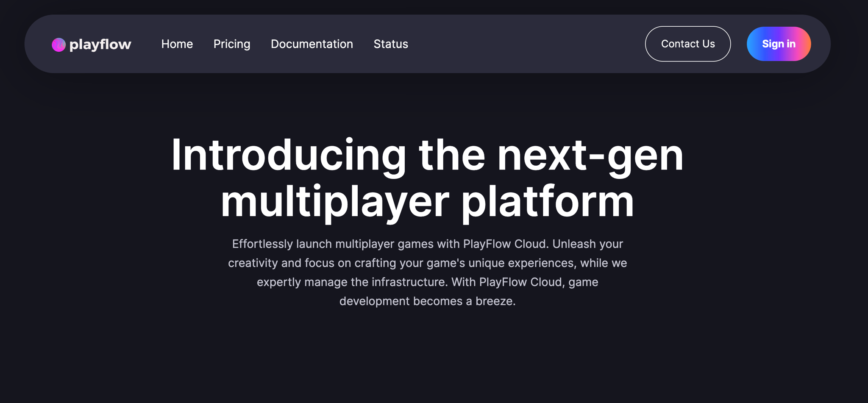Click the word "Effortlessly" in the description
The image size is (868, 403).
pyautogui.click(x=262, y=244)
